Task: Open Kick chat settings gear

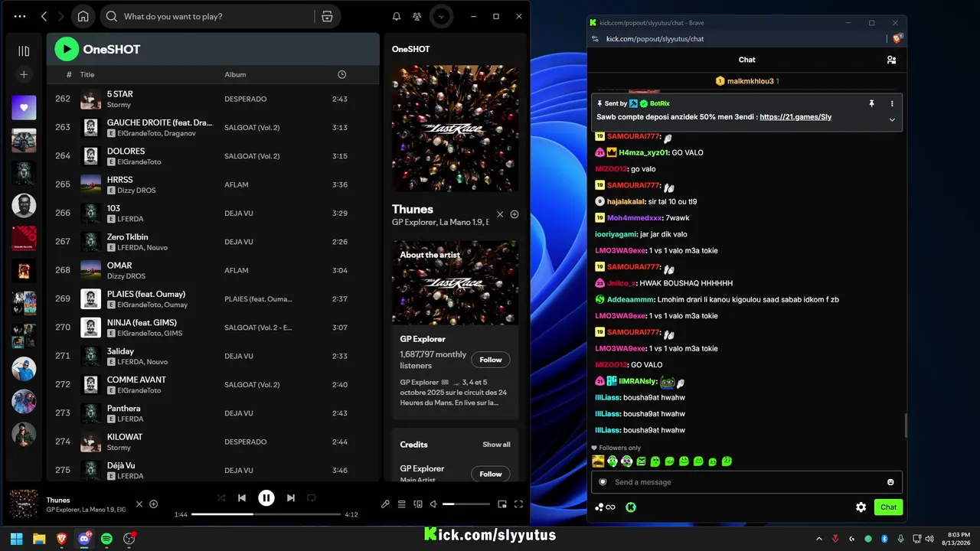Action: coord(861,507)
